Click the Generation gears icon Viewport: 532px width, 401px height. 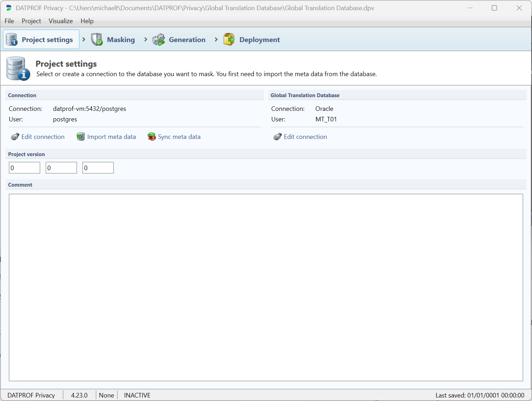click(158, 39)
